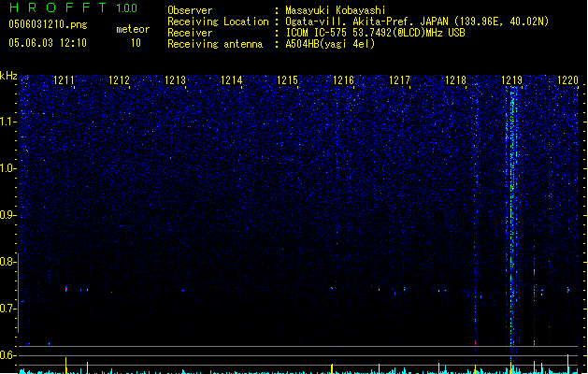
Task: Click the 0.6 frequency axis label
Action: point(7,355)
